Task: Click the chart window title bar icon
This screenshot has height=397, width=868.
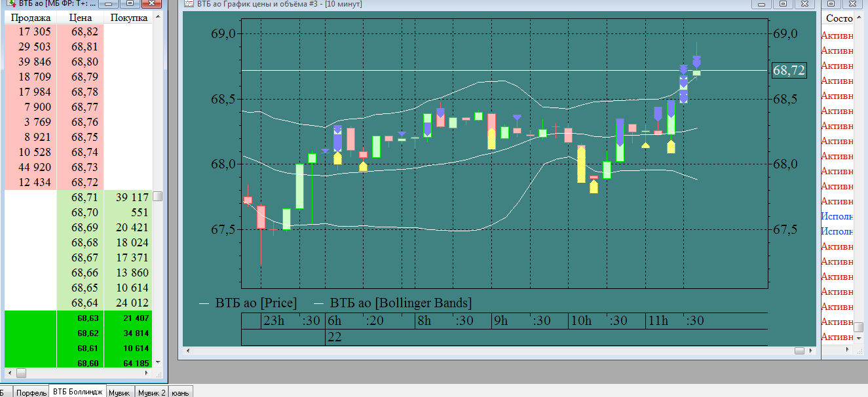Action: coord(188,4)
